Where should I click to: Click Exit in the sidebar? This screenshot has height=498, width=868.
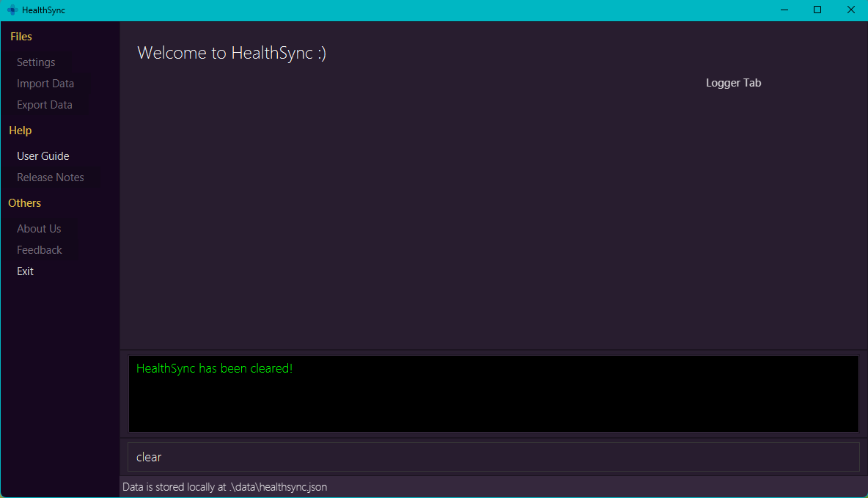[x=25, y=271]
